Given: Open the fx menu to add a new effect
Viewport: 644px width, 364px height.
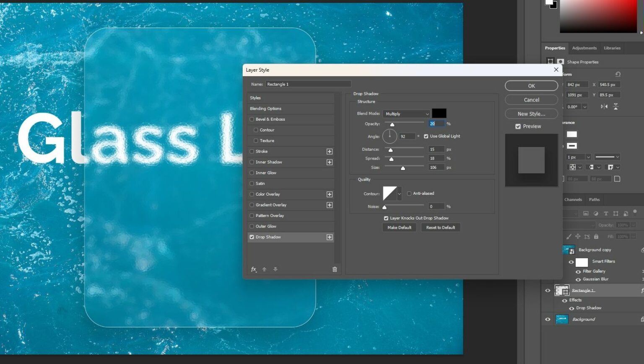Looking at the screenshot, I should pos(253,269).
